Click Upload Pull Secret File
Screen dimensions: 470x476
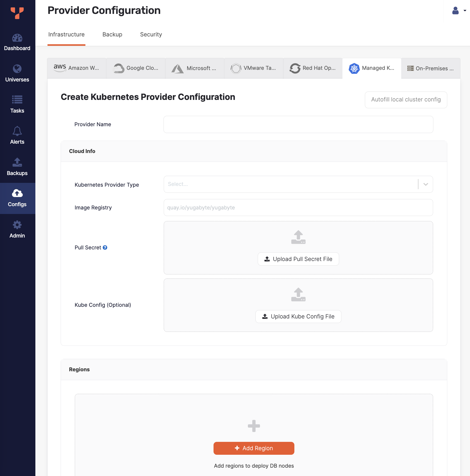tap(298, 259)
